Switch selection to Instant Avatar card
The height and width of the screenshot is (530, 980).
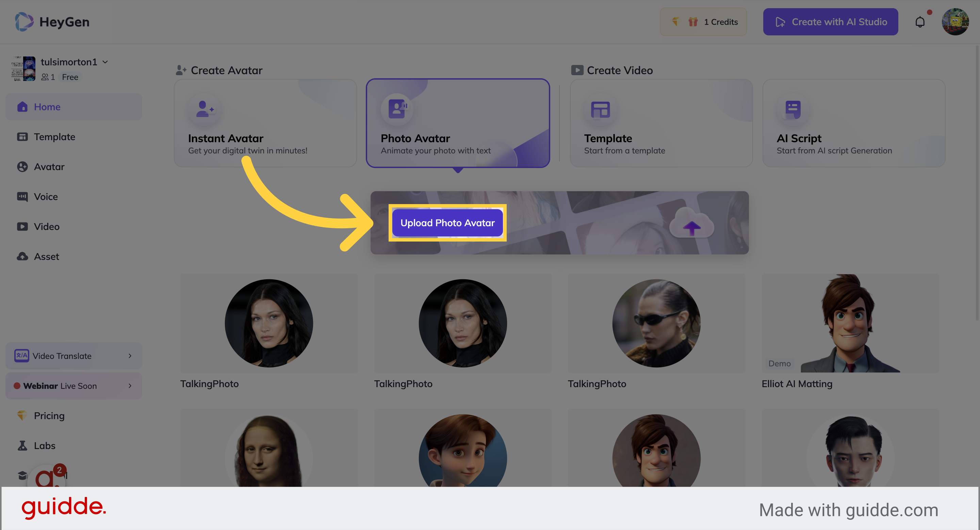click(x=265, y=123)
